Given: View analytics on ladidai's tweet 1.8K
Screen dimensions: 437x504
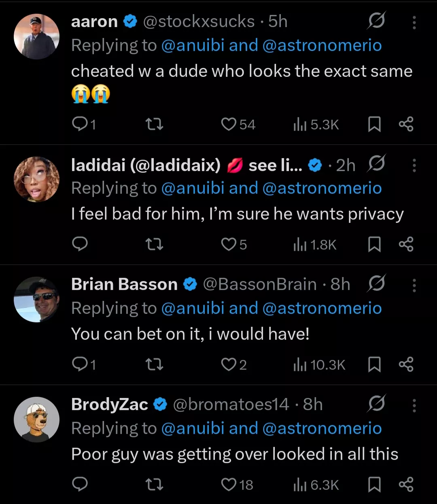Looking at the screenshot, I should pos(315,244).
